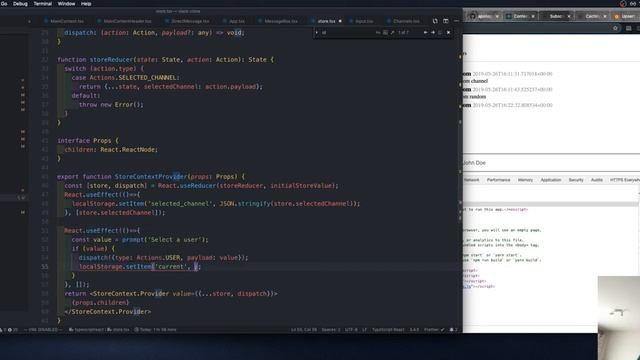Toggle find in selection
Image resolution: width=640 pixels, height=360 pixels.
click(440, 32)
